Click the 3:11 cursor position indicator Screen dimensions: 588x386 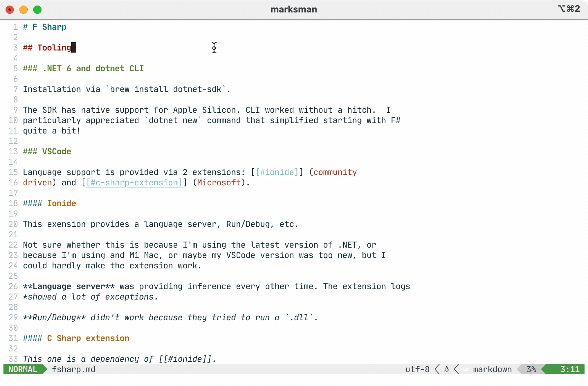(570, 369)
